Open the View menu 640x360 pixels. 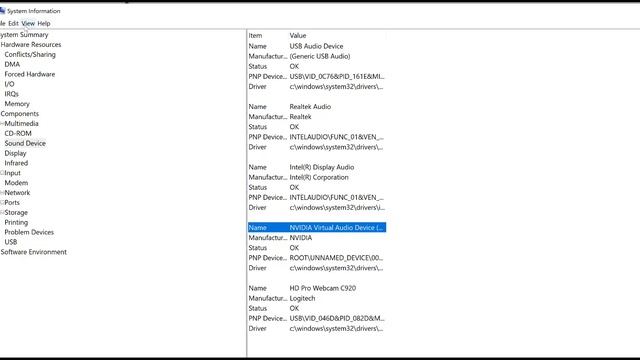[28, 23]
